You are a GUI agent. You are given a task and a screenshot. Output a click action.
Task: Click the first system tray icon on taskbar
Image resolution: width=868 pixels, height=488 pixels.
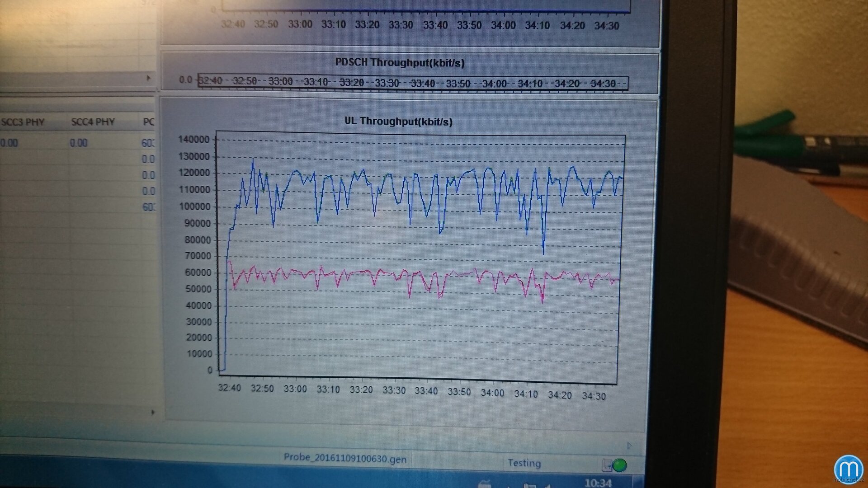[x=484, y=484]
